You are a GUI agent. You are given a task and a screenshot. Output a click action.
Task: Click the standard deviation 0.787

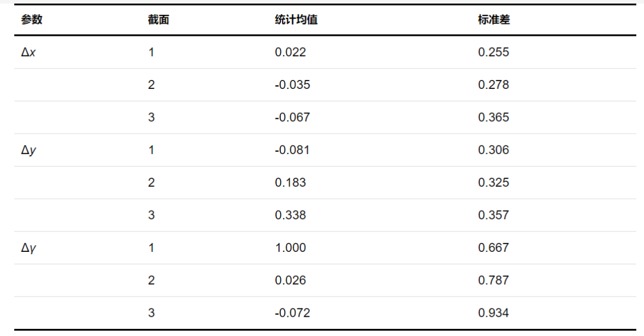[x=494, y=280]
